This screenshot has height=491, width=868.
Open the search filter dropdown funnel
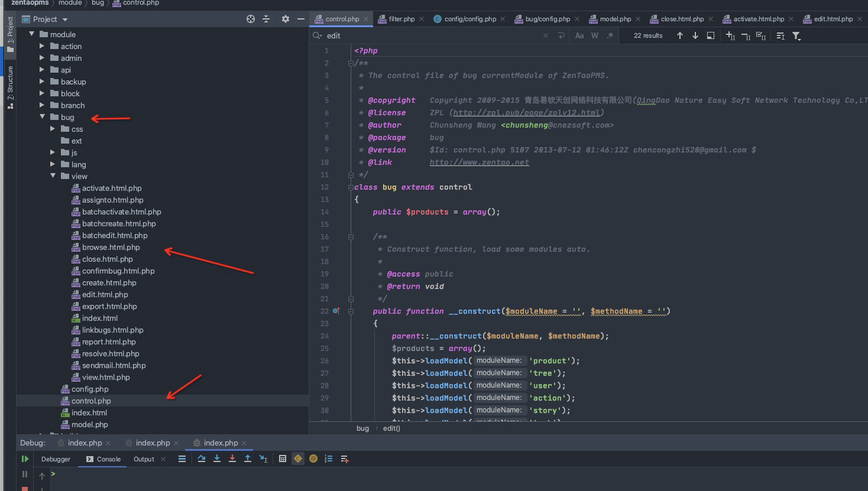[x=796, y=36]
